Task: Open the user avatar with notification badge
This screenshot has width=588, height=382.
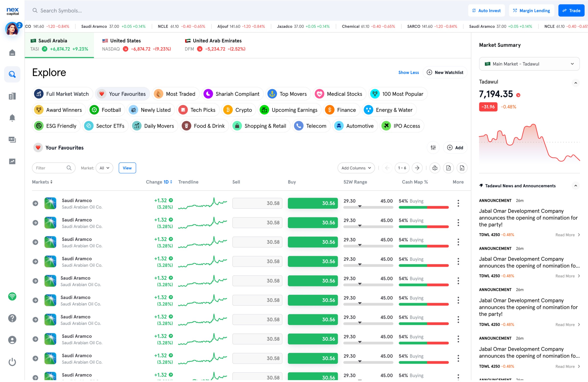Action: point(12,29)
